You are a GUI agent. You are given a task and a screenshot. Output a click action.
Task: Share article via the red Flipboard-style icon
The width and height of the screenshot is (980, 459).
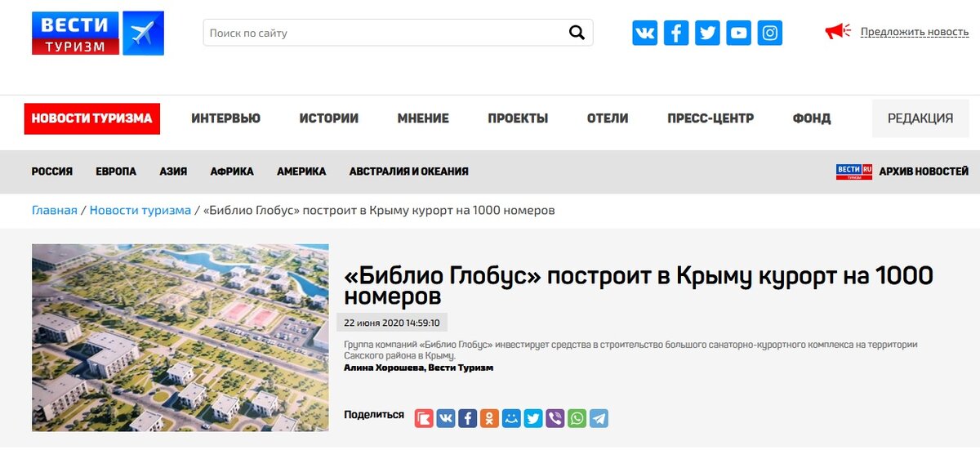(424, 418)
